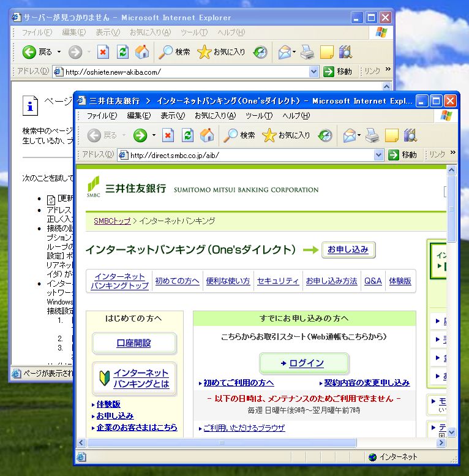The image size is (469, 476).
Task: Click Stop icon in background IE window
Action: pyautogui.click(x=103, y=52)
